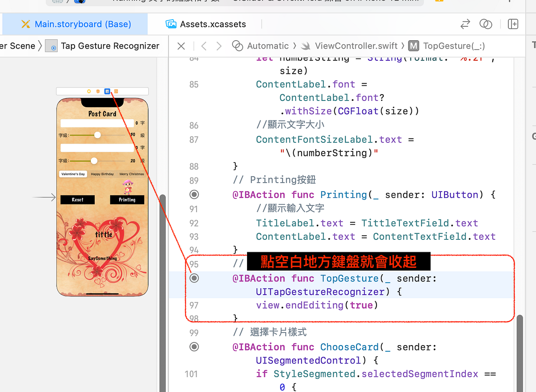
Task: Open the editor counterparts (overlapping circles) icon
Action: [x=486, y=24]
